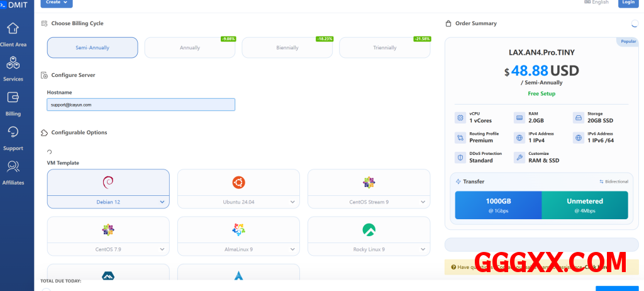644x291 pixels.
Task: Open the Support sidebar icon
Action: [x=13, y=132]
